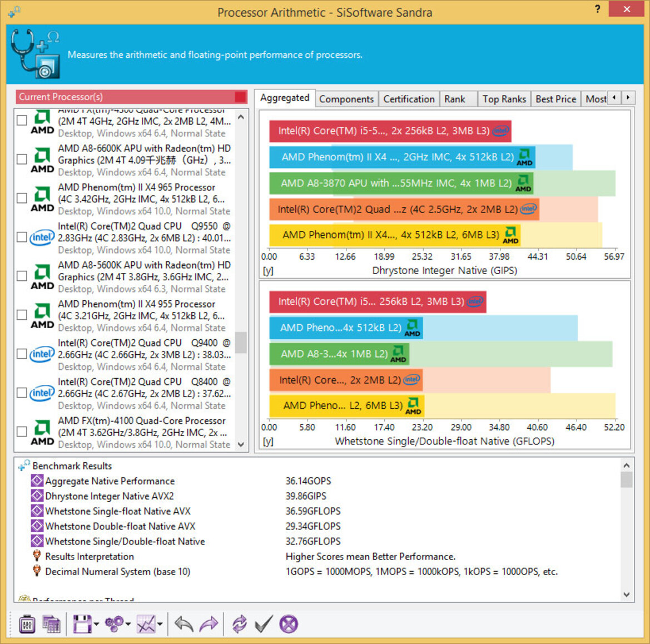Viewport: 650px width, 644px height.
Task: Click yellow AMD Phenom L2 6MB L3 Whetstone bar
Action: [x=346, y=406]
